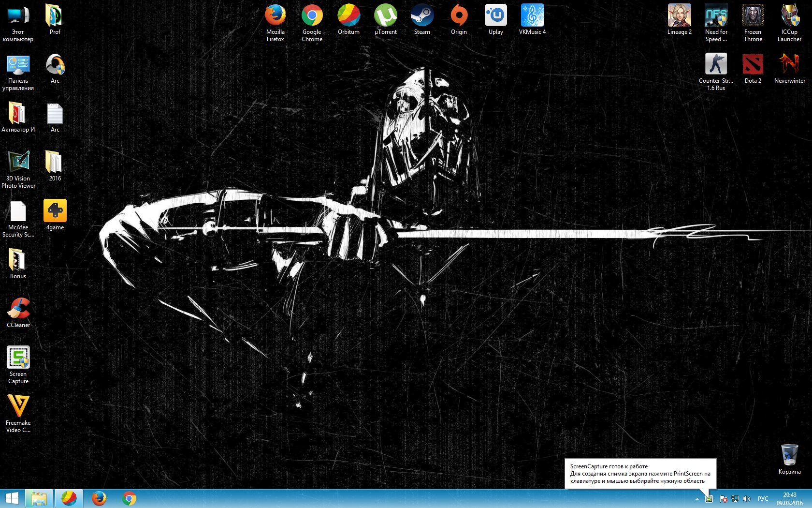Launch the 4game shortcut

[x=55, y=215]
